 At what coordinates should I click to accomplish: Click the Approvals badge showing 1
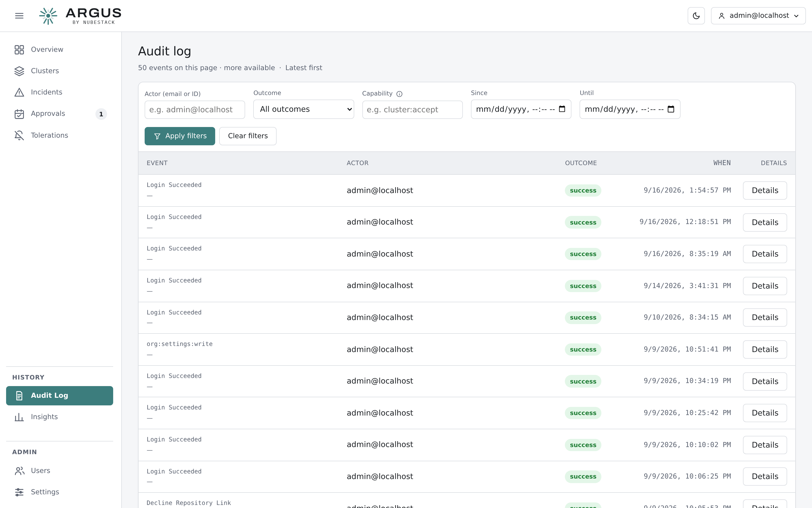pos(101,114)
